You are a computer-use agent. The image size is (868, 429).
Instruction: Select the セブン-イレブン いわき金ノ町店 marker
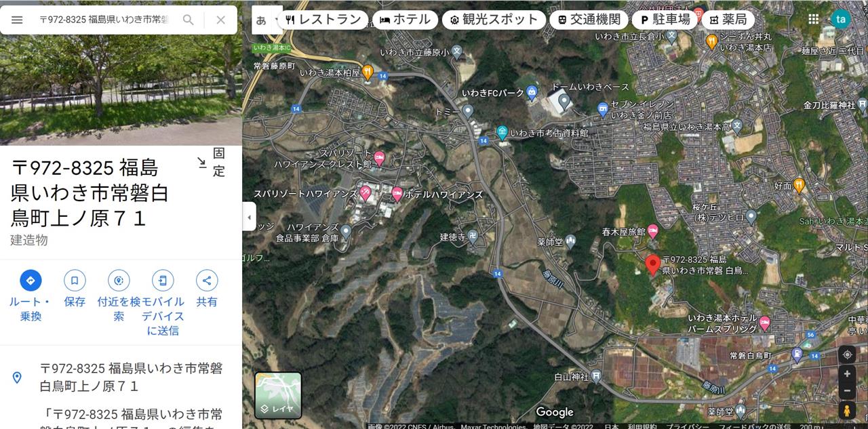[x=603, y=108]
